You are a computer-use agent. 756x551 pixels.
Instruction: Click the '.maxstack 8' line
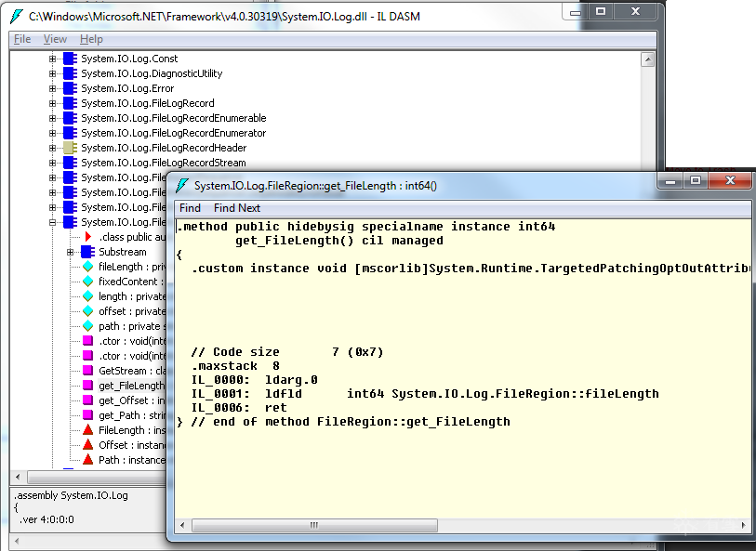(x=235, y=365)
